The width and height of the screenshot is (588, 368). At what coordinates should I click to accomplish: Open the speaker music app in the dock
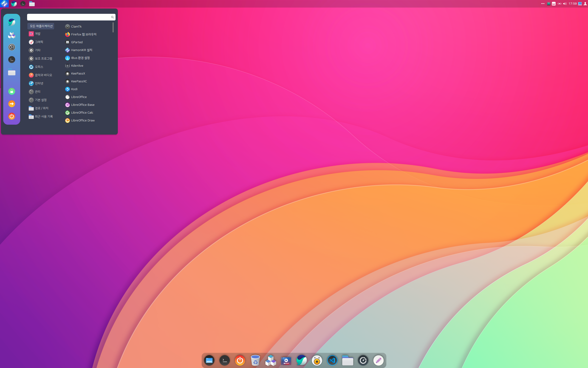317,360
